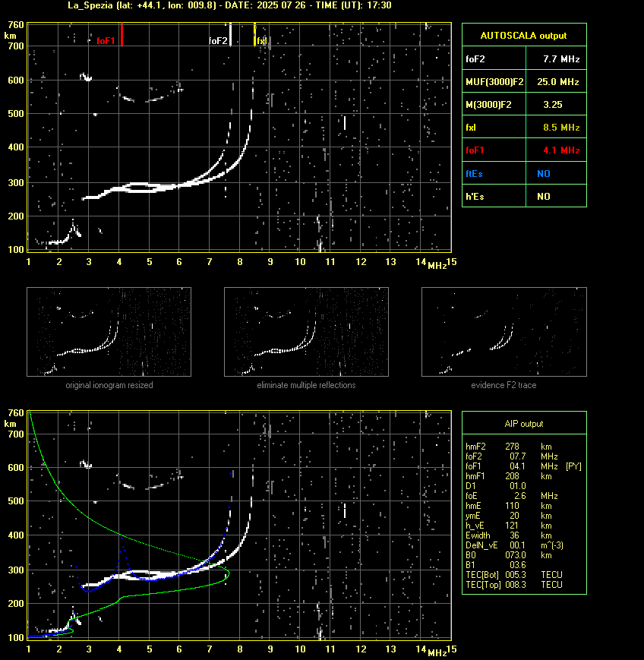This screenshot has height=660, width=644.
Task: Click the MUF(3000)F2 label cell
Action: 494,82
